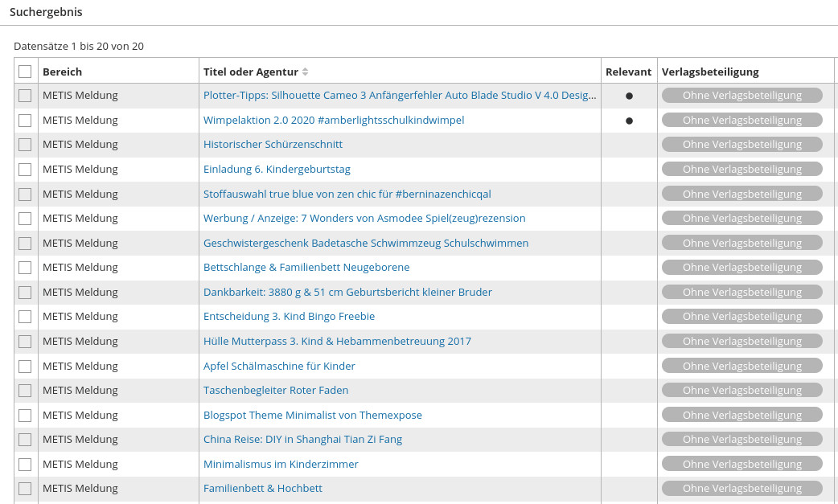Select Historischer Schürzenschnitt row checkbox

(25, 145)
